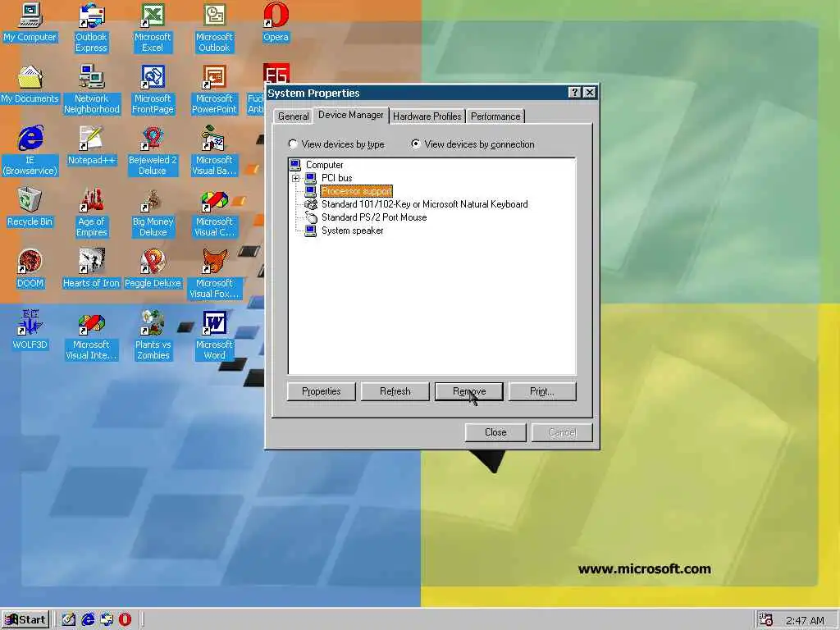The image size is (840, 630).
Task: Click the help question mark button
Action: click(574, 93)
